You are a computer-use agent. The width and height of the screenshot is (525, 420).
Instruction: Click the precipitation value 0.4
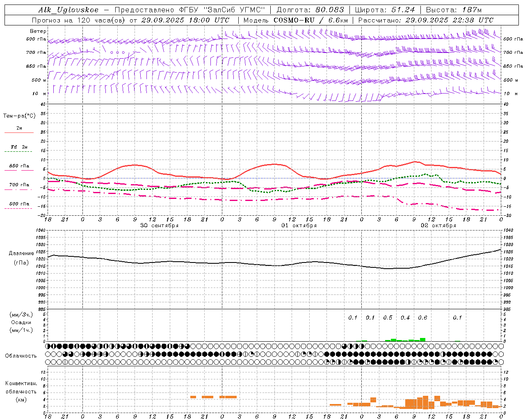click(405, 317)
